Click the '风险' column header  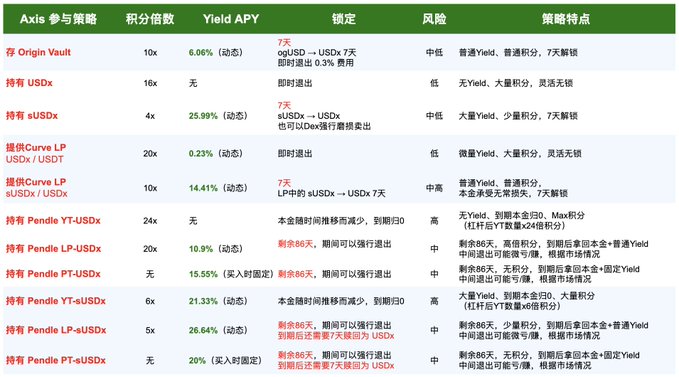point(434,19)
